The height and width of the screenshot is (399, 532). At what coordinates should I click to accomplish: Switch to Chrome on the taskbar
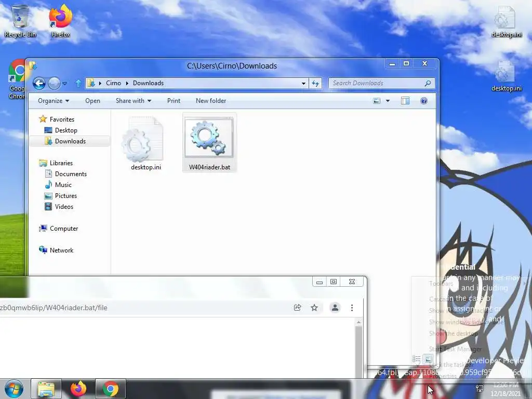(110, 389)
